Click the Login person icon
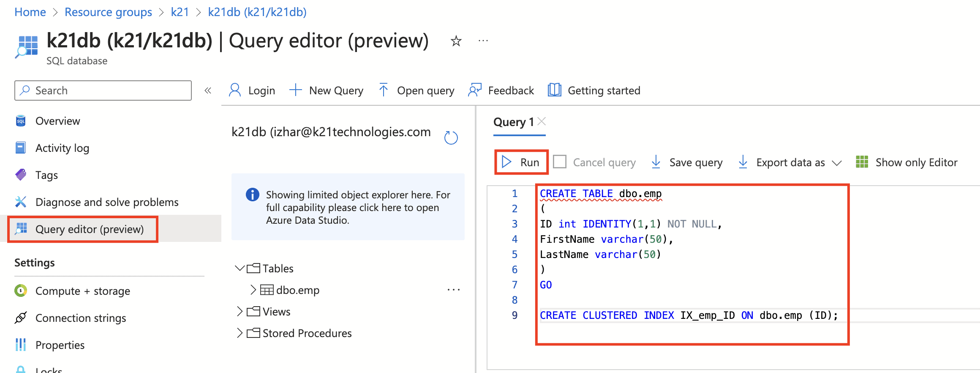The image size is (980, 373). pyautogui.click(x=235, y=90)
